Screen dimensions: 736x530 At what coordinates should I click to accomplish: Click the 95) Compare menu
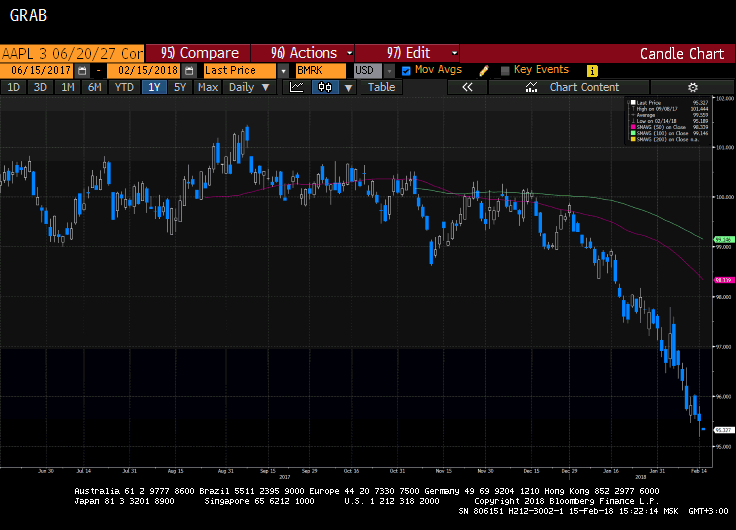point(198,53)
